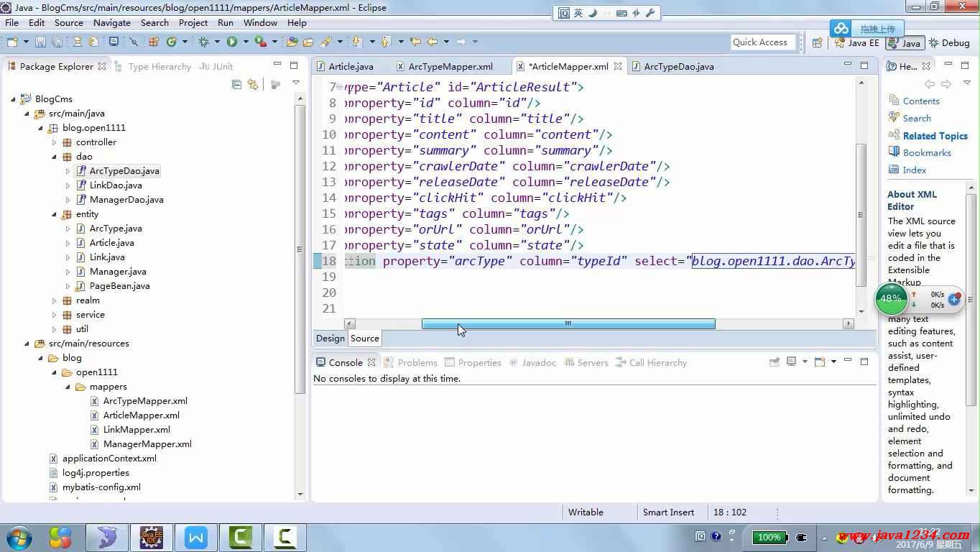Open Help Contents link
980x552 pixels.
click(920, 101)
